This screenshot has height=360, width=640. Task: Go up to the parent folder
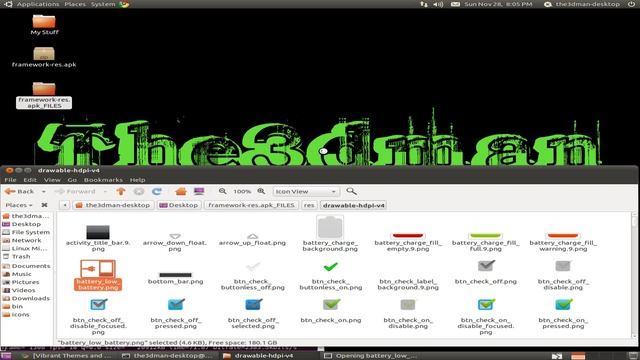(x=121, y=191)
